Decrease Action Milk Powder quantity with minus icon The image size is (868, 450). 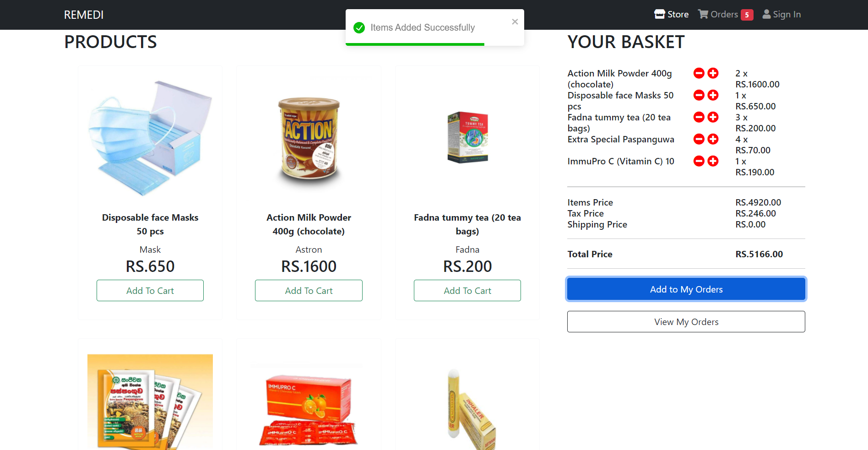tap(699, 73)
